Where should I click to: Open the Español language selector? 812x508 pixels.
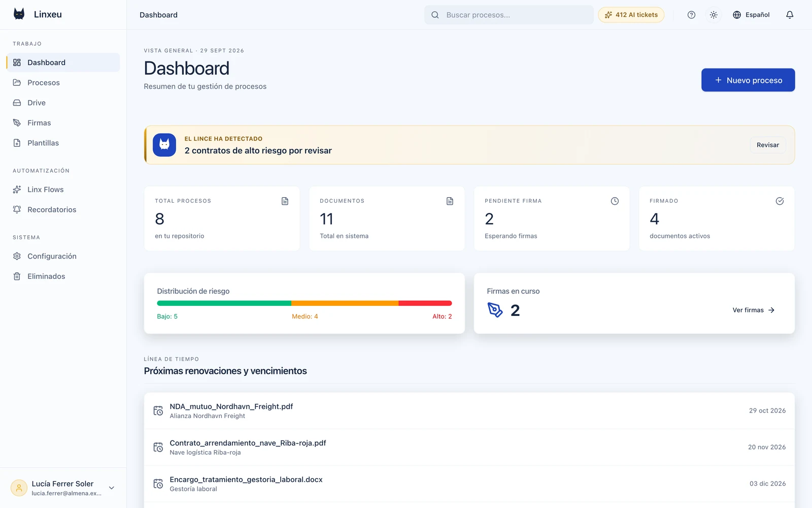click(751, 15)
